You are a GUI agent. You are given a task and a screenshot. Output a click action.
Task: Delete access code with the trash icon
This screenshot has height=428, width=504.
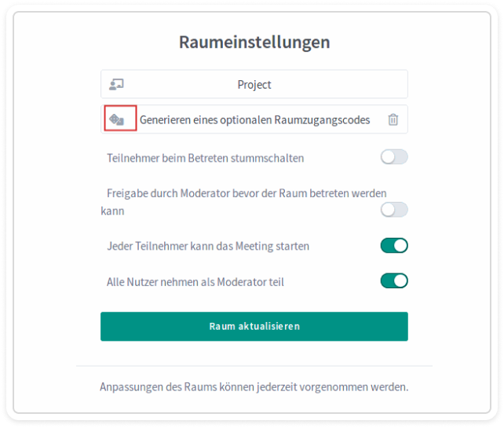point(393,119)
